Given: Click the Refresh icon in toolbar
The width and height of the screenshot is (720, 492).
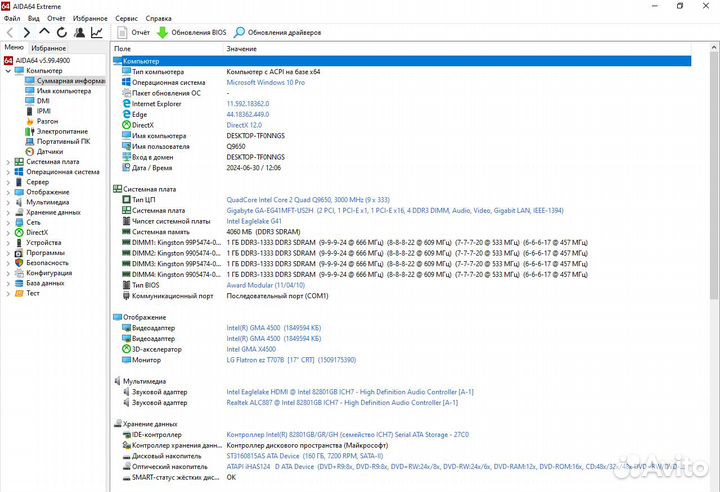Looking at the screenshot, I should [x=61, y=32].
